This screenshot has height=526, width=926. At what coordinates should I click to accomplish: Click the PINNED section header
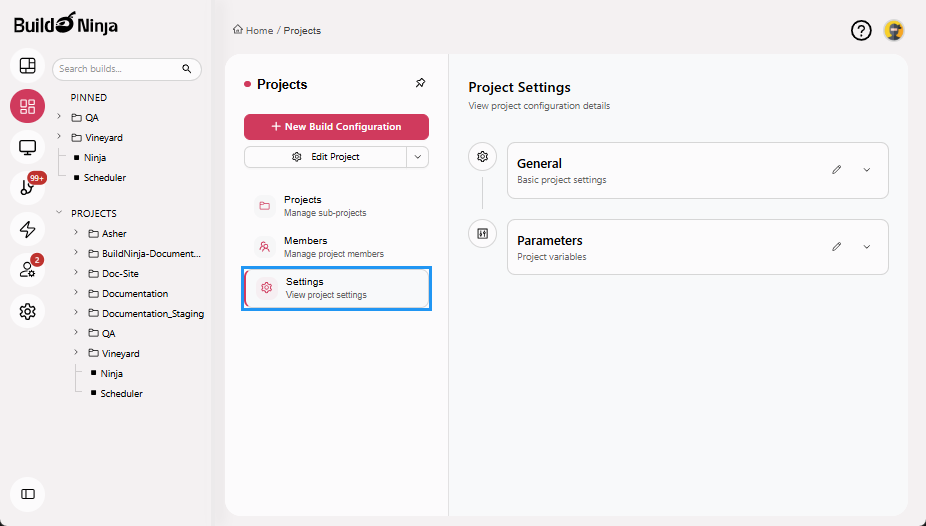(x=89, y=97)
